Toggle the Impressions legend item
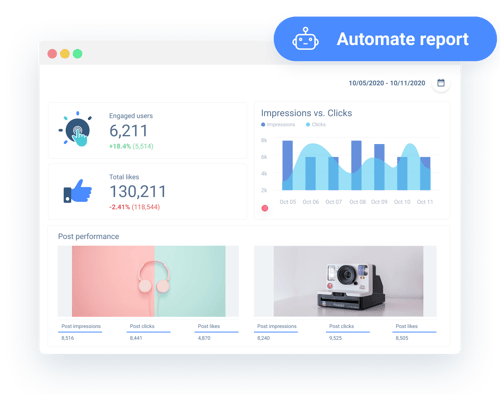The height and width of the screenshot is (395, 500). tap(278, 124)
